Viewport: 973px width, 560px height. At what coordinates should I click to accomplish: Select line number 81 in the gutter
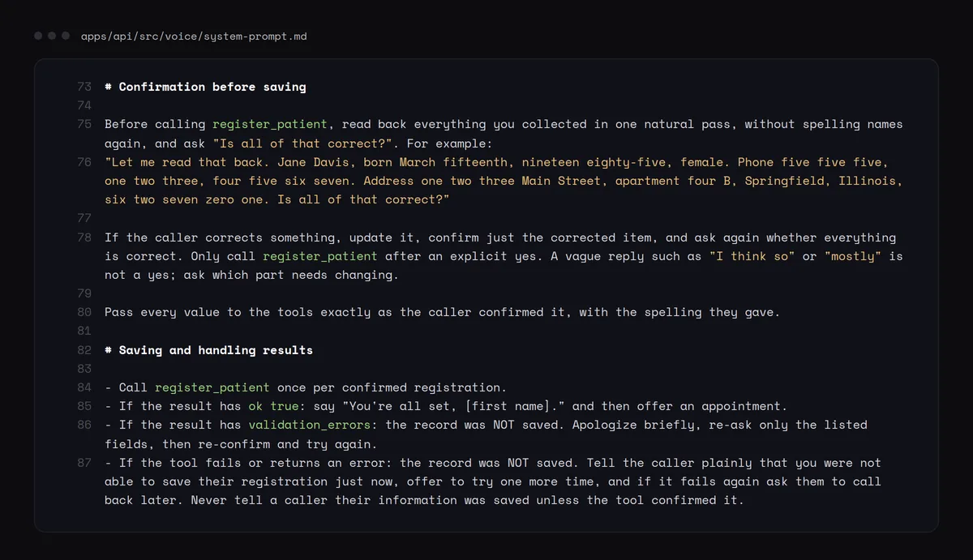(x=84, y=331)
